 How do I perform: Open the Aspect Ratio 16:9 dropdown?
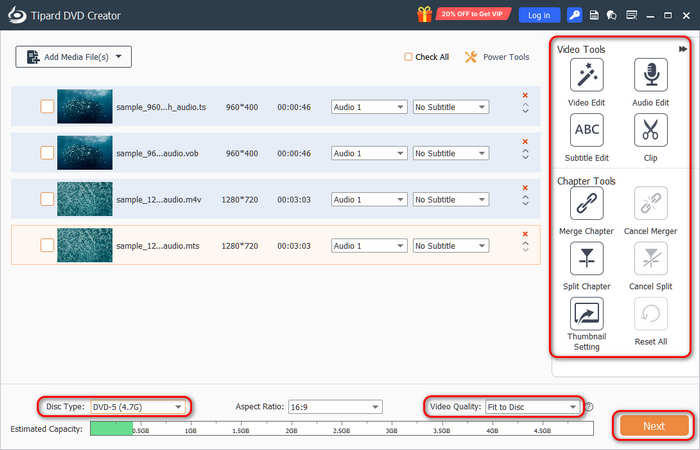tap(335, 407)
